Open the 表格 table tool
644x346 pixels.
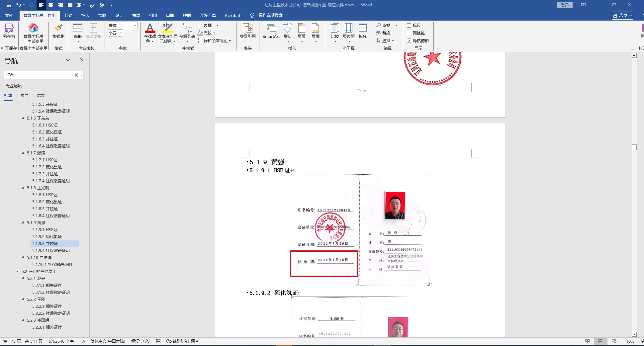(x=78, y=33)
